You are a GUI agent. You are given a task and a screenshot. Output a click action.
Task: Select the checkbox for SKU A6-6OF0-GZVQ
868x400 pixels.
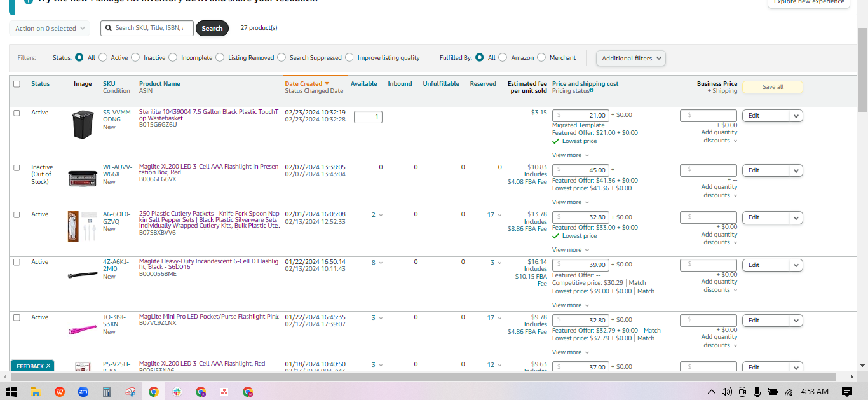[x=17, y=214]
